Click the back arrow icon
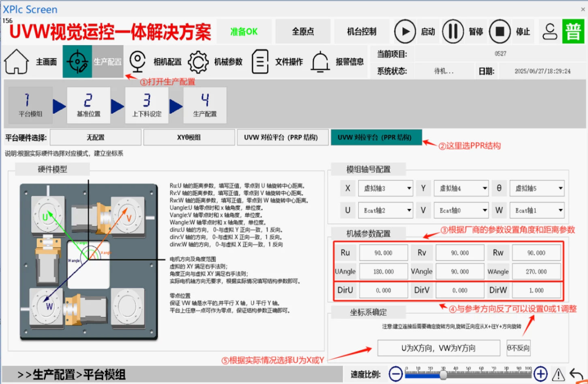The width and height of the screenshot is (588, 384). (x=577, y=374)
